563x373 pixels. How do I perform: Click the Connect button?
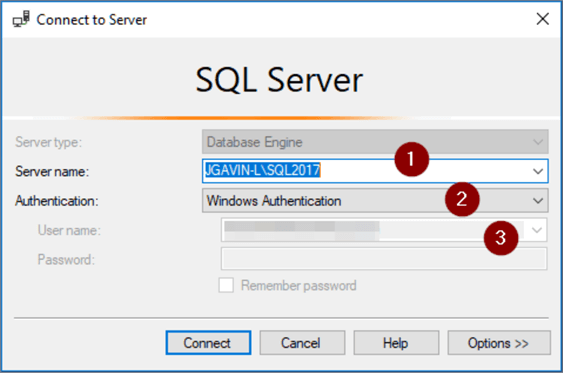208,343
